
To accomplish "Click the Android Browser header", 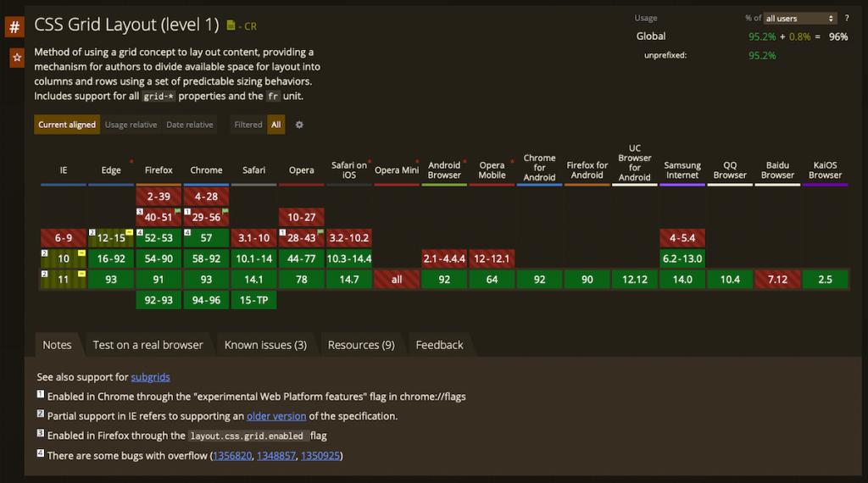I will click(x=444, y=170).
